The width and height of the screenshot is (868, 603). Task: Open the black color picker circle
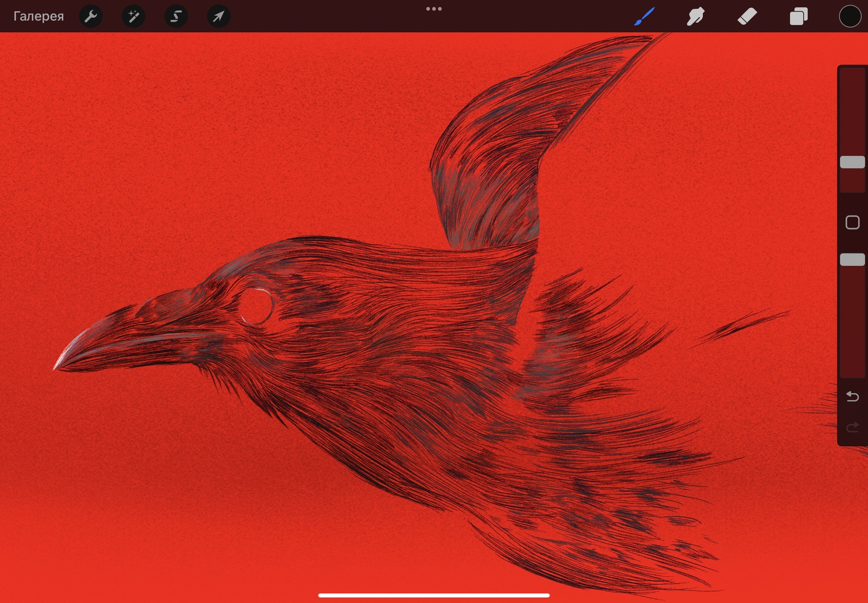click(x=850, y=17)
